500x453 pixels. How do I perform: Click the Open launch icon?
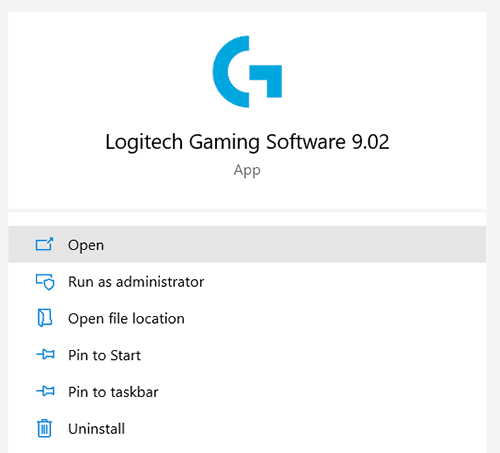point(44,244)
